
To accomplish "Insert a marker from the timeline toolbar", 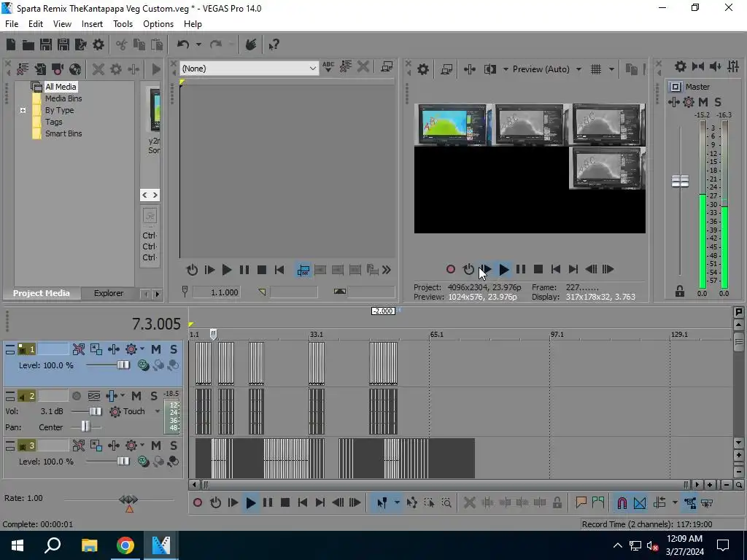I will click(581, 502).
